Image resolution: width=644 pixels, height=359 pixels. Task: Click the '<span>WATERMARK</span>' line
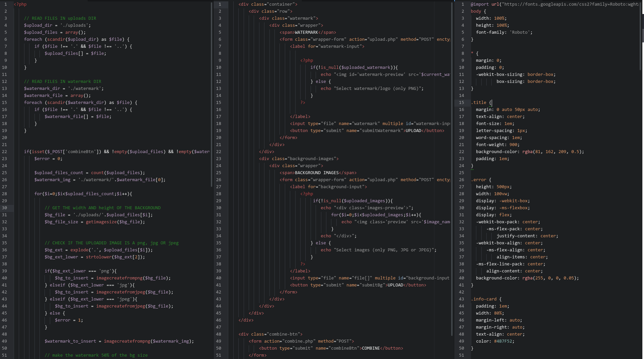pyautogui.click(x=308, y=32)
